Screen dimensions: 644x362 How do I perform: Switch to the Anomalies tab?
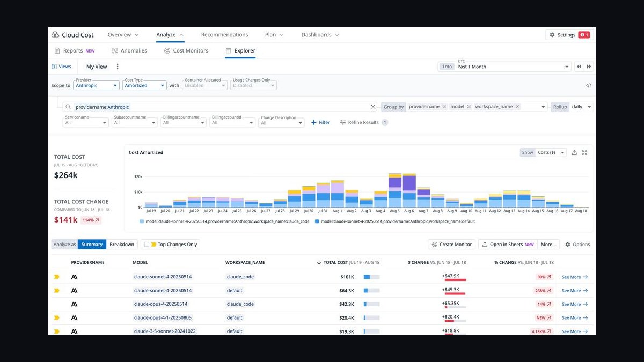[129, 51]
